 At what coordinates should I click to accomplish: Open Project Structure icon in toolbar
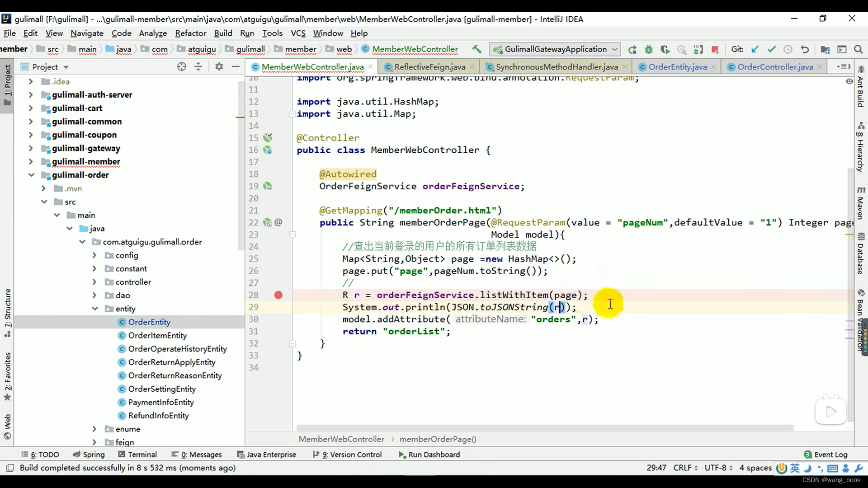pyautogui.click(x=825, y=49)
